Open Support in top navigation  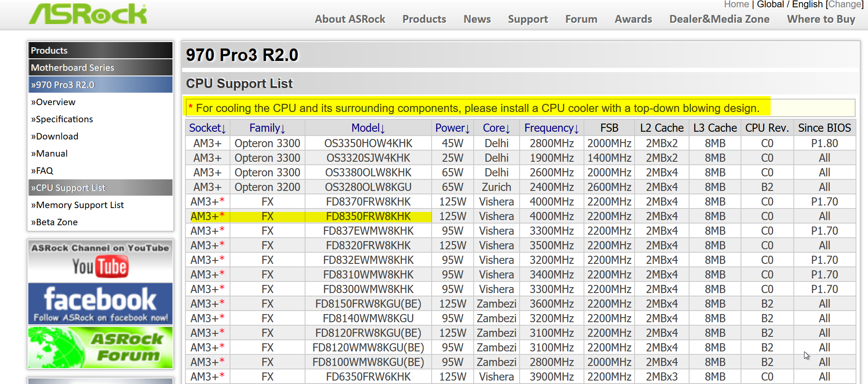pyautogui.click(x=528, y=19)
